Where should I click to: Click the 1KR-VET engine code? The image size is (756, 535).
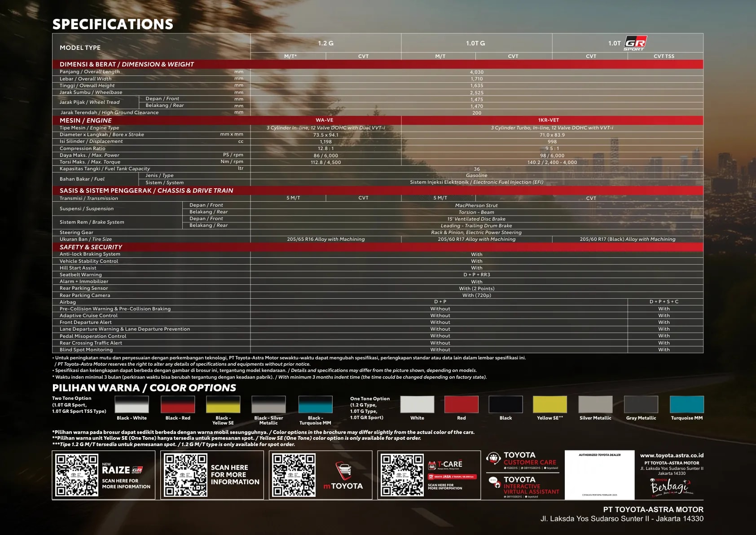(x=549, y=120)
